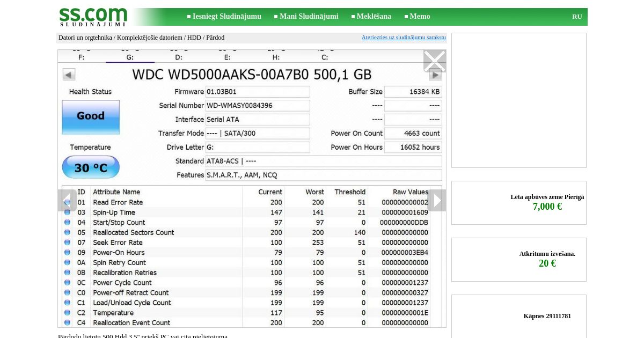Click the previous-disk arrow beside the drive title
The height and width of the screenshot is (338, 644).
click(69, 75)
